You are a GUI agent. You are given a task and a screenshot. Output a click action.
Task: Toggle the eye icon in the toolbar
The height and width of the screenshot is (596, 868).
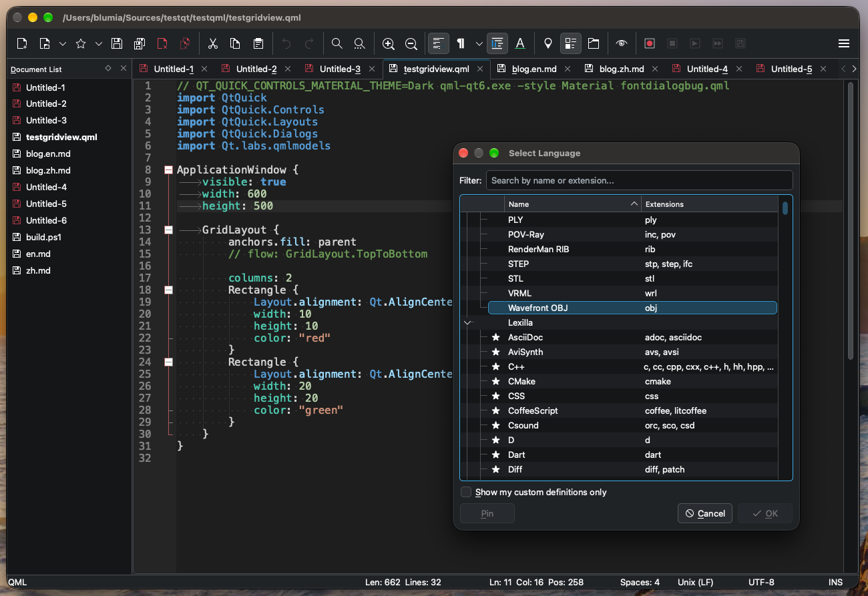(x=622, y=43)
